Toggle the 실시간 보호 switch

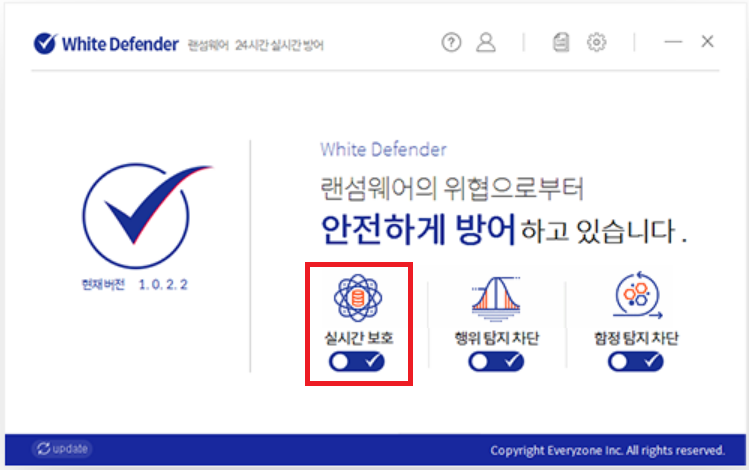click(356, 362)
